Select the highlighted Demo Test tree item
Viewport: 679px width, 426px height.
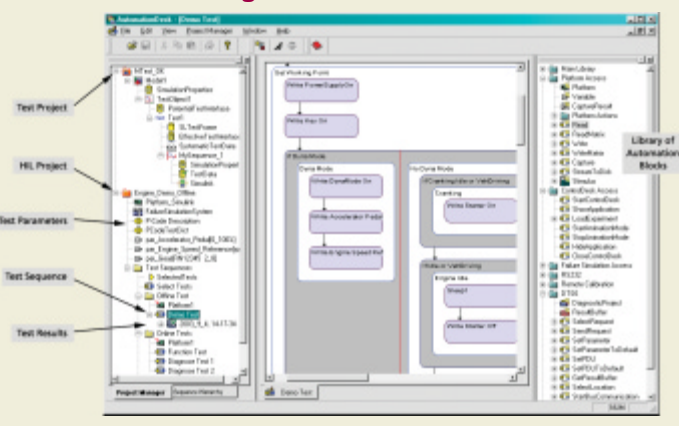[x=183, y=314]
